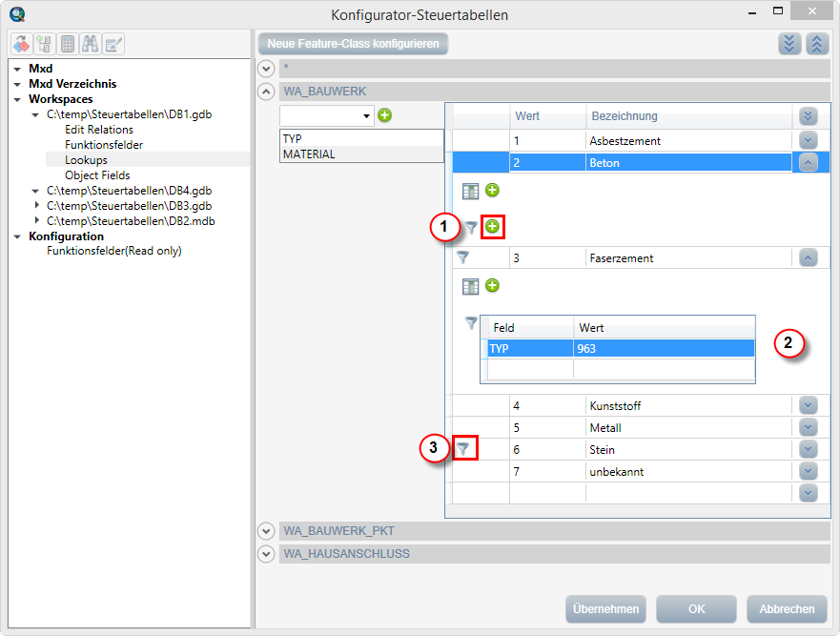Expand the WA_HAUSANSCHLUSS section
The width and height of the screenshot is (840, 636).
coord(266,553)
